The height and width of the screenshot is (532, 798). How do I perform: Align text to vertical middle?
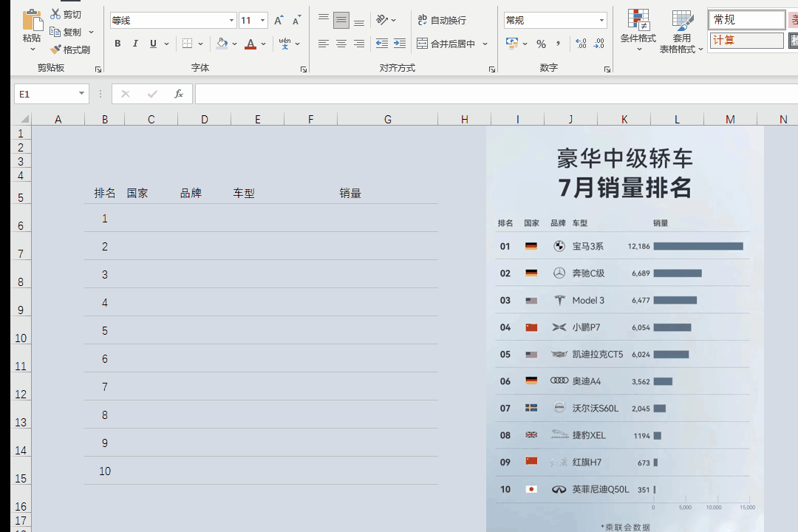pyautogui.click(x=341, y=21)
